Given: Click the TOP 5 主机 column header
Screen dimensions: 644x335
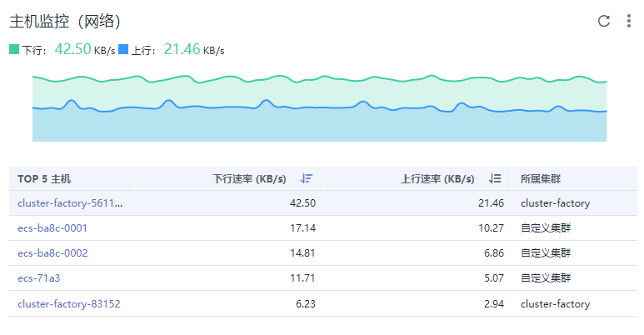Looking at the screenshot, I should pos(44,178).
